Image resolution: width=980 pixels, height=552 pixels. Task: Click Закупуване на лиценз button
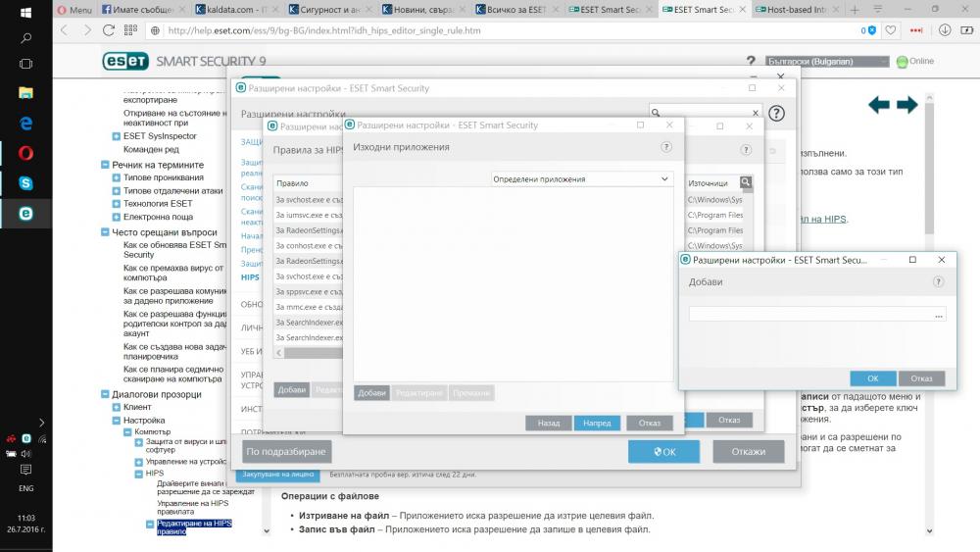pos(278,475)
